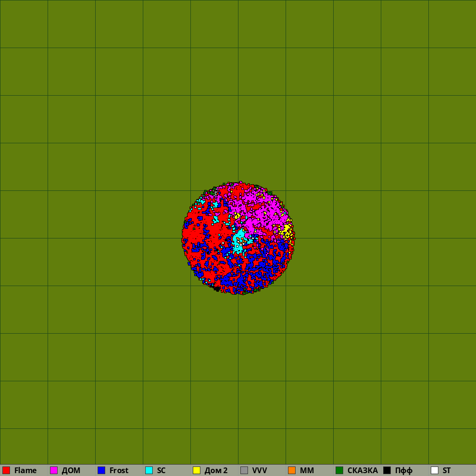
Task: Select the Frost legend label
Action: click(x=119, y=470)
